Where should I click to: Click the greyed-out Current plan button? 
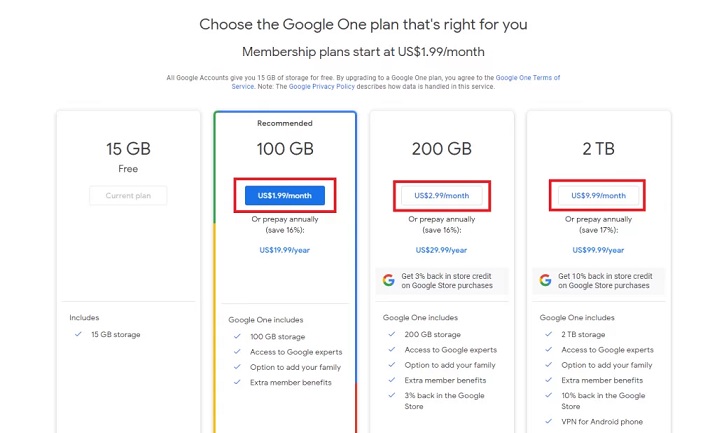pyautogui.click(x=128, y=195)
